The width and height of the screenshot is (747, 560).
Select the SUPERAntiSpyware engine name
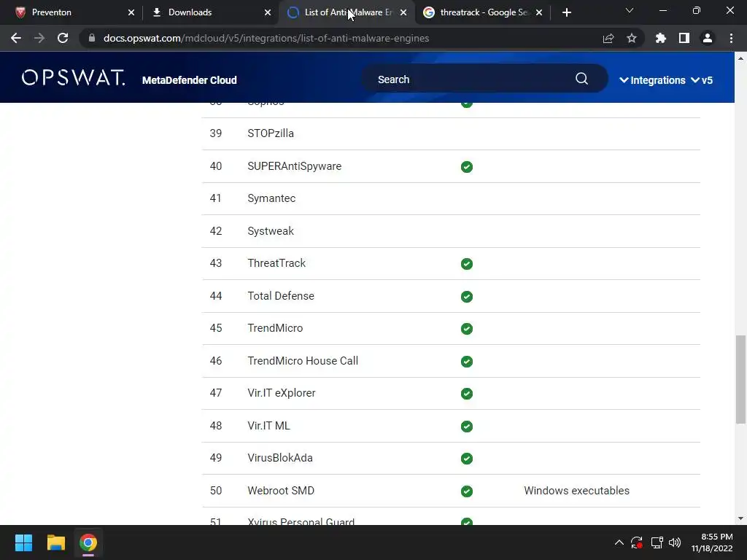point(295,166)
